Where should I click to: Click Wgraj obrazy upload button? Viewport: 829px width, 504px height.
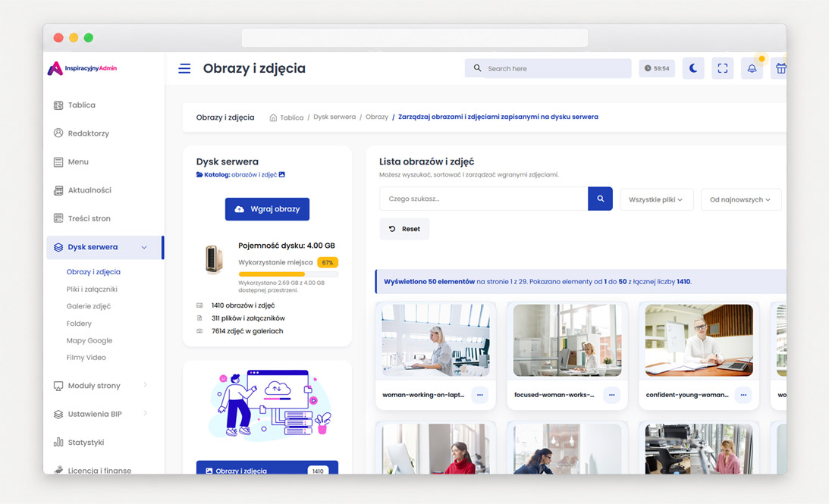[x=267, y=209]
